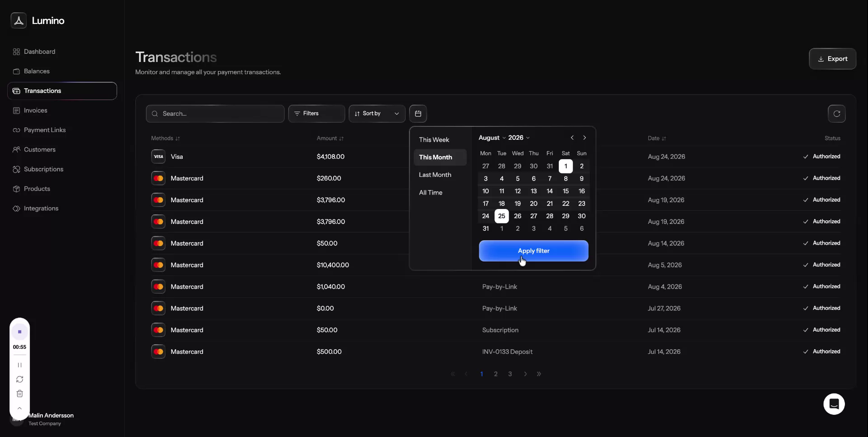Select August 1 in the calendar
868x437 pixels.
pyautogui.click(x=566, y=166)
